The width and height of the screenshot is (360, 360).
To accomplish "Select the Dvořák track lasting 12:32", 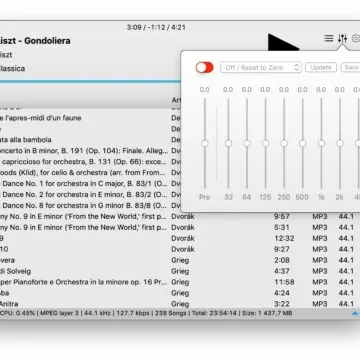I will pos(180,238).
